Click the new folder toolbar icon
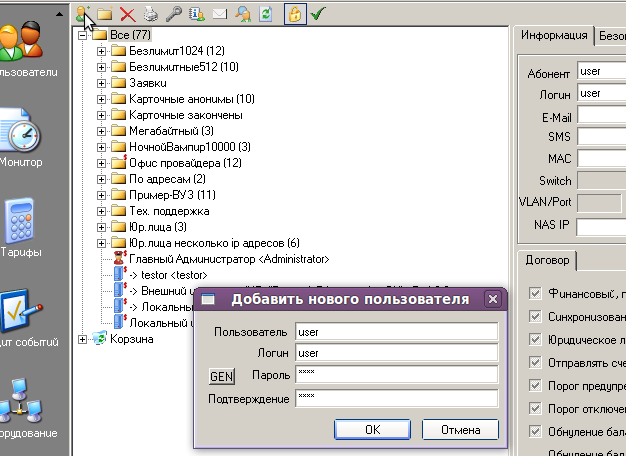This screenshot has width=626, height=456. point(105,14)
